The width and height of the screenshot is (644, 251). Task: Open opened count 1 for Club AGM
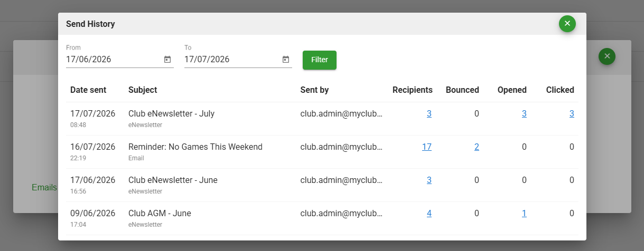pyautogui.click(x=524, y=213)
